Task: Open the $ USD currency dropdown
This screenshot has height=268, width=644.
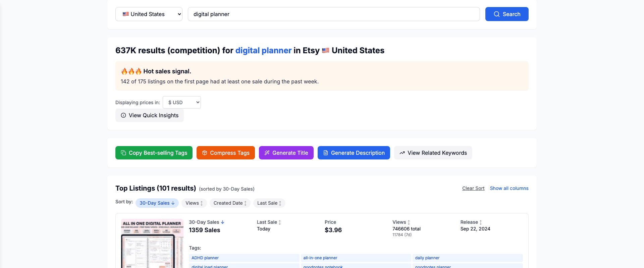Action: (182, 103)
